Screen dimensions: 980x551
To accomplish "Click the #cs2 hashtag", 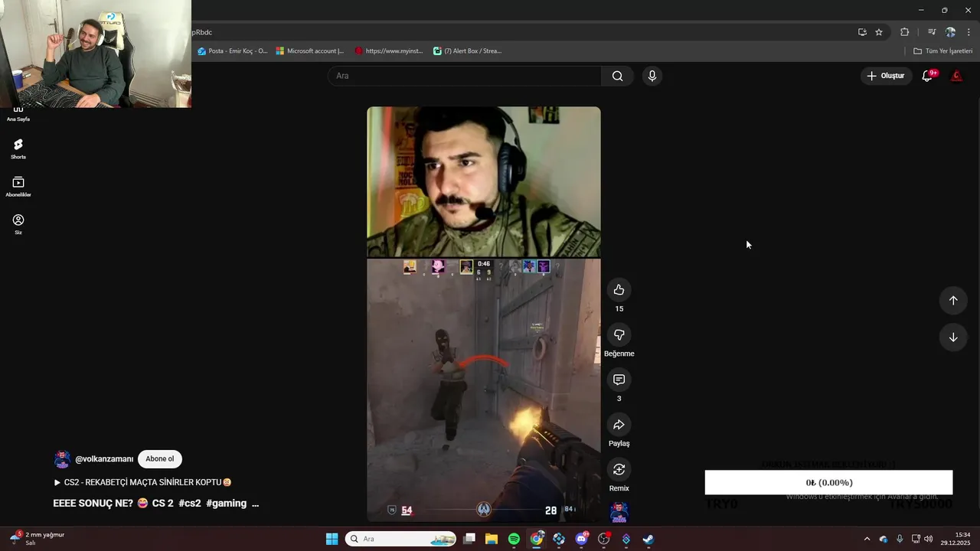I will [x=190, y=504].
